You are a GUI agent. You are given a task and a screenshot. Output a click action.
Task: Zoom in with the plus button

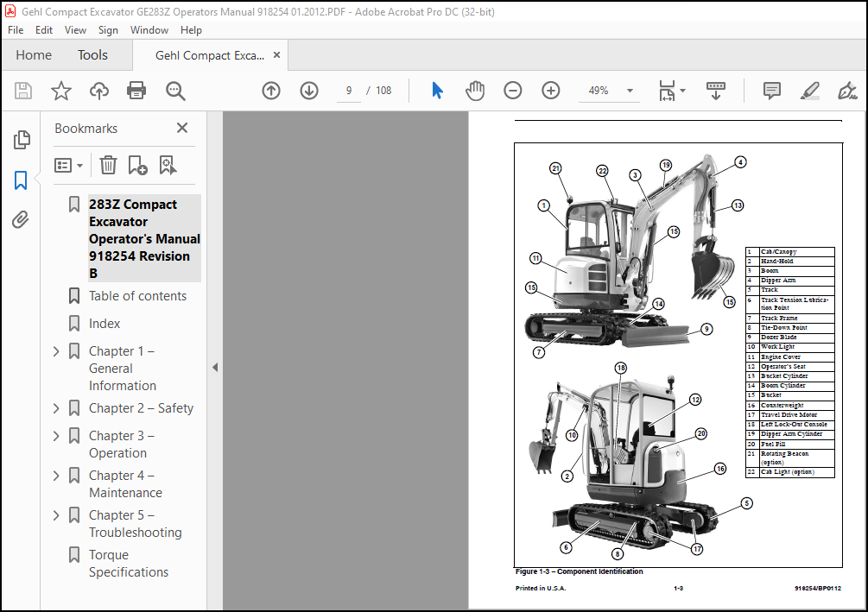[550, 90]
